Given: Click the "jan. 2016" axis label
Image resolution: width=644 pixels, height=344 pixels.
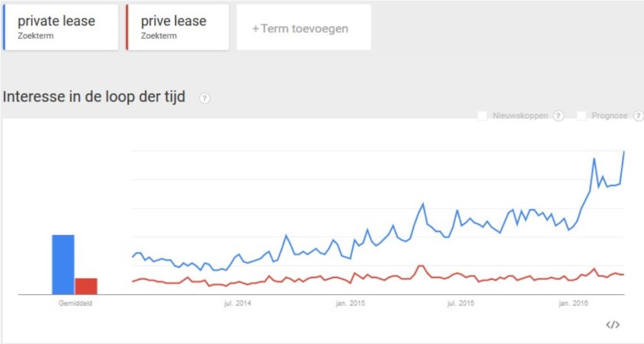Looking at the screenshot, I should point(574,304).
